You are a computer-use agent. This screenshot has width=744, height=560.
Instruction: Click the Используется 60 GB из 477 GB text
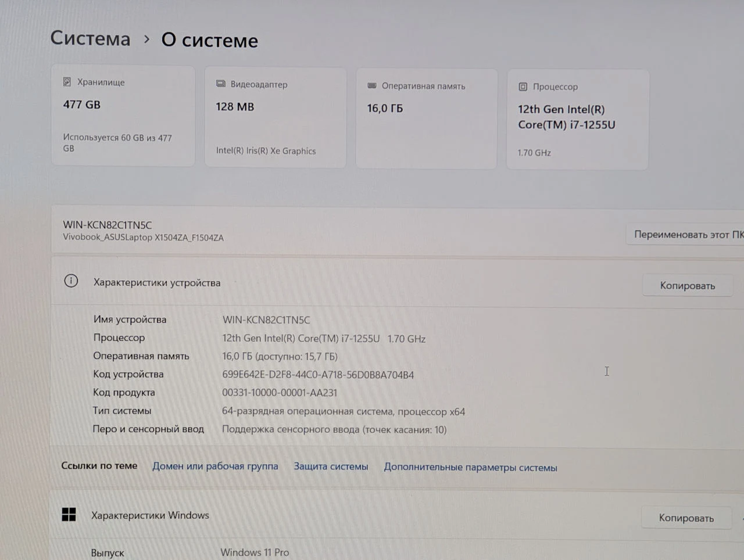117,143
